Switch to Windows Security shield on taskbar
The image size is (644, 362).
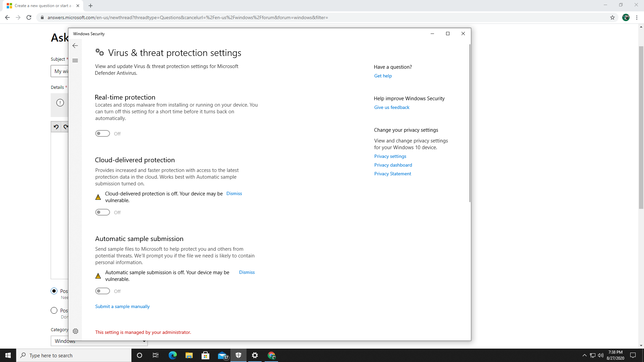(238, 355)
